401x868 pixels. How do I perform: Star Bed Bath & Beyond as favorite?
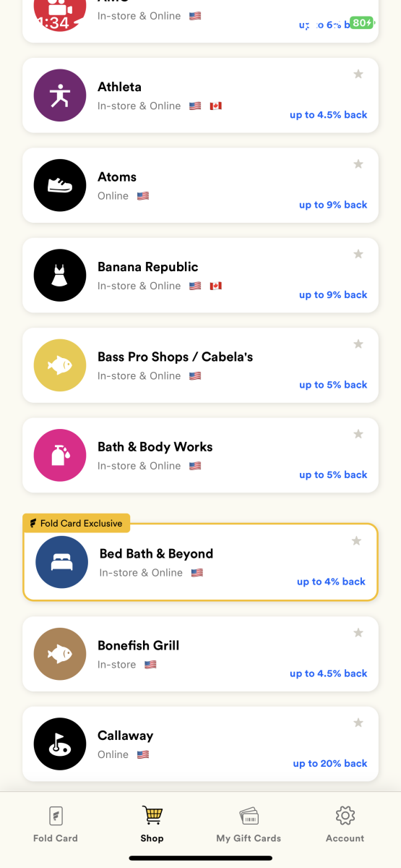[x=356, y=540]
